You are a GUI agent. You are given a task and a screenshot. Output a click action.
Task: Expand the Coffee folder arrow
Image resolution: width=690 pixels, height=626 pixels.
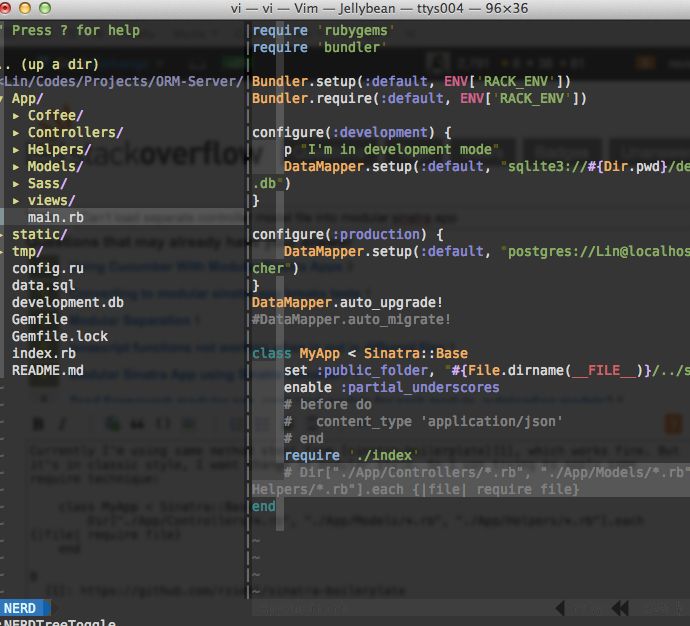[16, 116]
